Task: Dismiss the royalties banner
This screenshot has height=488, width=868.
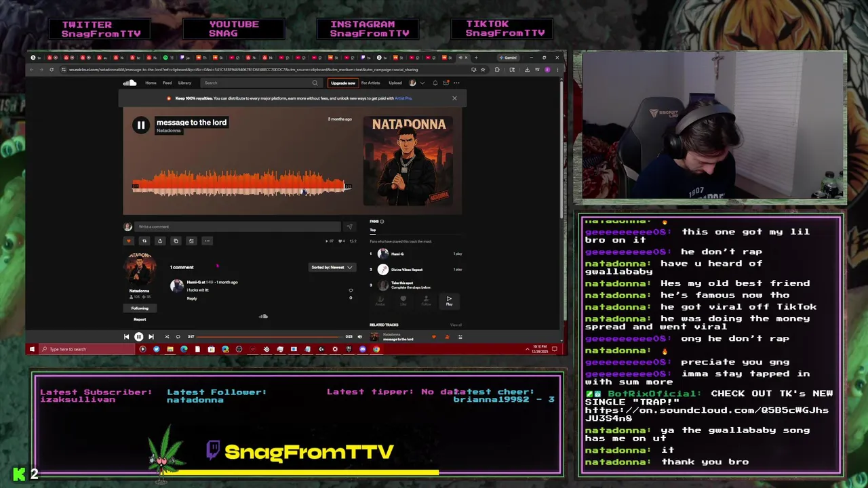Action: (x=454, y=98)
